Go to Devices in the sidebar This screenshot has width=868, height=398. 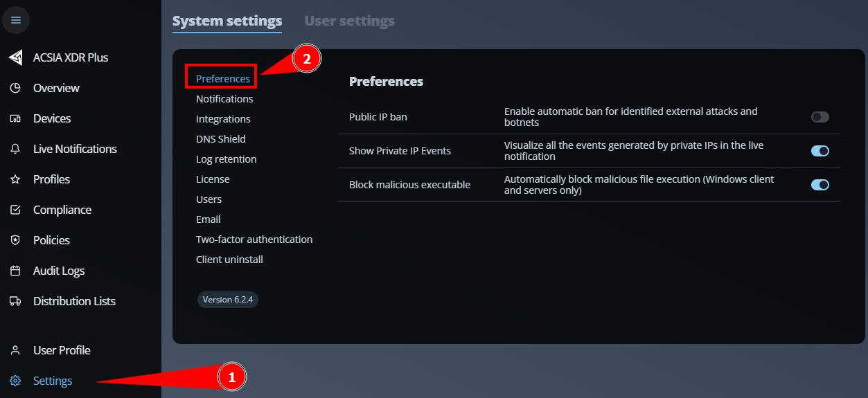[52, 118]
